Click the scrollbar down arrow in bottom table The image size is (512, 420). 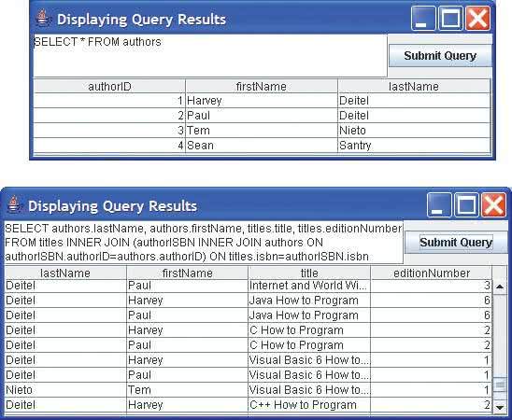click(500, 406)
